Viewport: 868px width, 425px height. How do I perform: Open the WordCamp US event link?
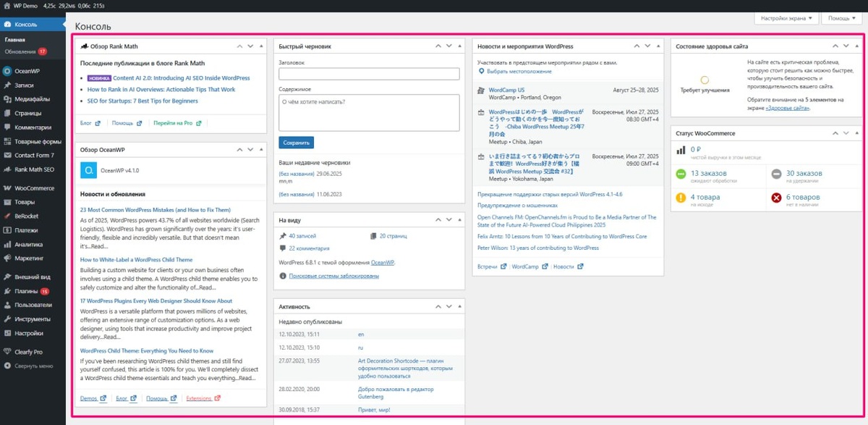point(506,91)
